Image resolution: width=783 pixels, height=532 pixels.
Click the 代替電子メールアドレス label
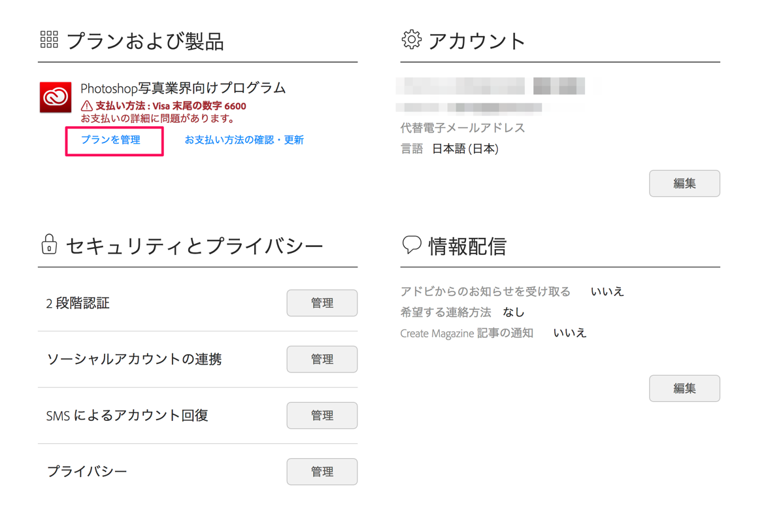(x=463, y=128)
